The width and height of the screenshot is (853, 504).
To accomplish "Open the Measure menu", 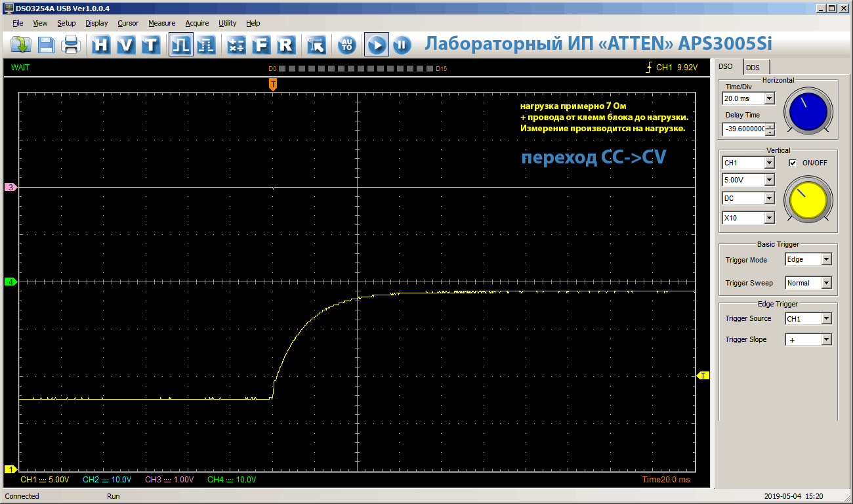I will [161, 23].
